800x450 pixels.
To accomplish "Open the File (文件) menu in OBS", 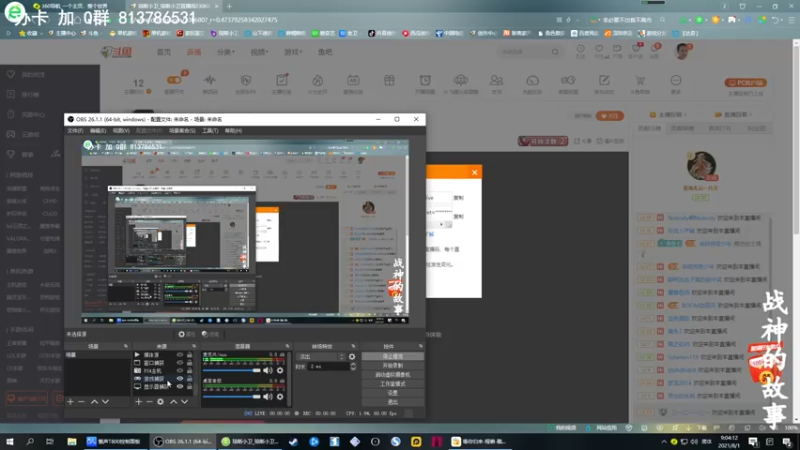I will click(x=75, y=131).
